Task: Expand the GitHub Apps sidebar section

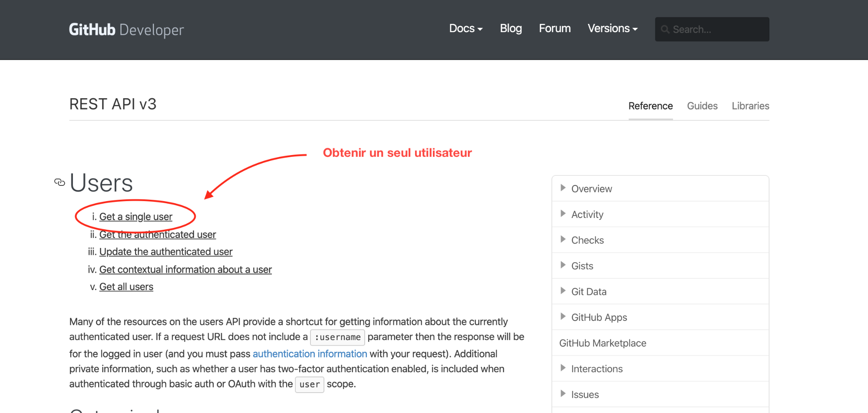Action: [563, 317]
